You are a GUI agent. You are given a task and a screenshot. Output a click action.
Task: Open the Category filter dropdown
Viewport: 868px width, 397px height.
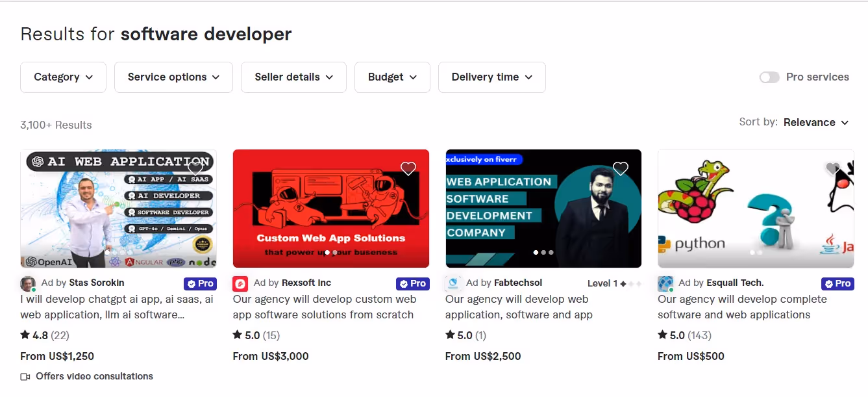[64, 77]
